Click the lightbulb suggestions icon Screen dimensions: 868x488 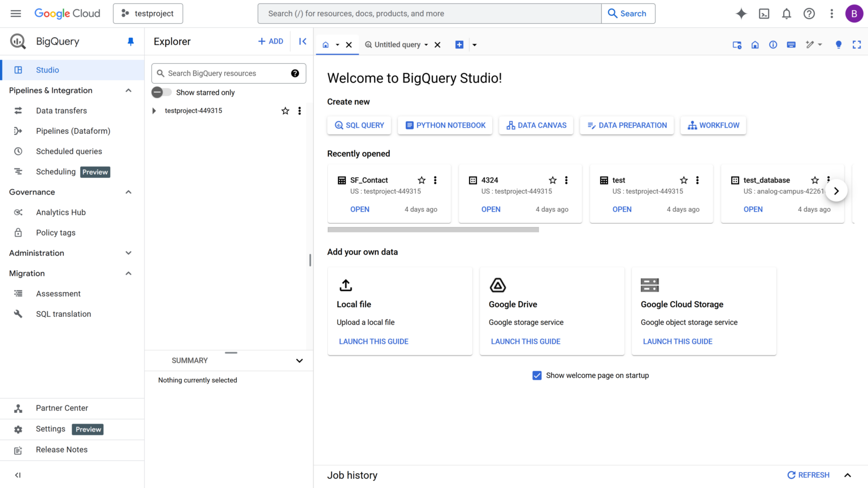click(x=838, y=45)
